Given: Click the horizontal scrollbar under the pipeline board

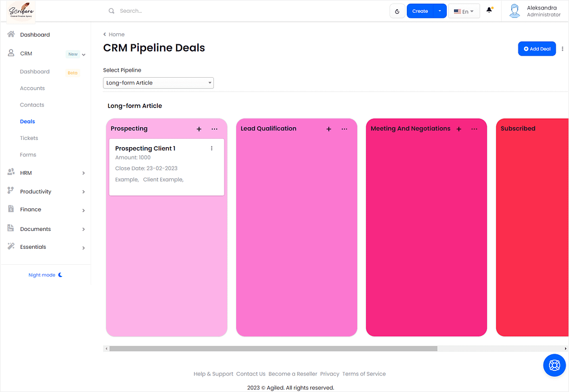Looking at the screenshot, I should (273, 349).
